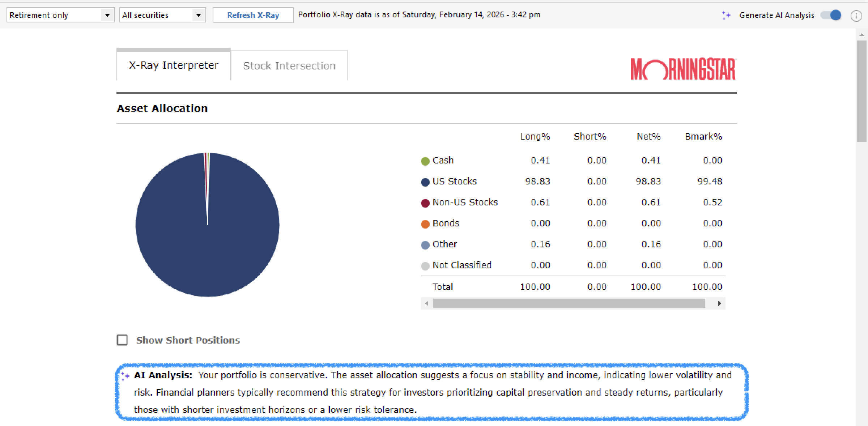Click left arrow of table horizontal scrollbar
Viewport: 868px width, 426px height.
[x=427, y=303]
